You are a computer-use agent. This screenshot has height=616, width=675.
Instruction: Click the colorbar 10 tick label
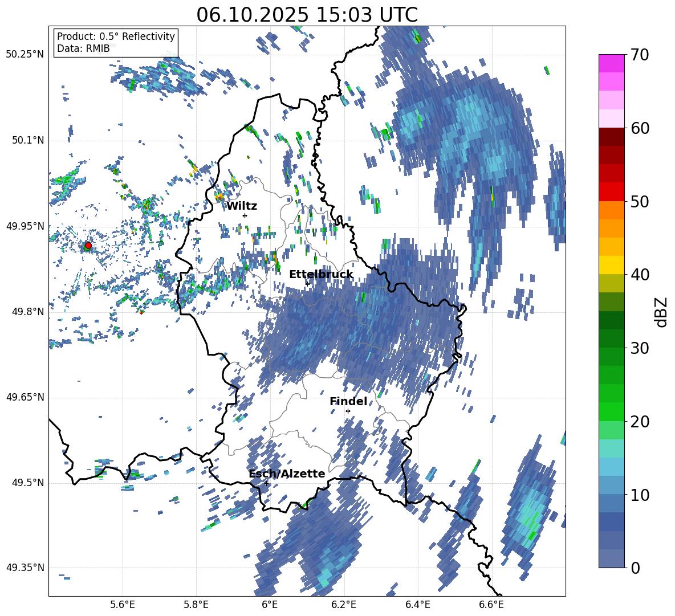point(640,495)
